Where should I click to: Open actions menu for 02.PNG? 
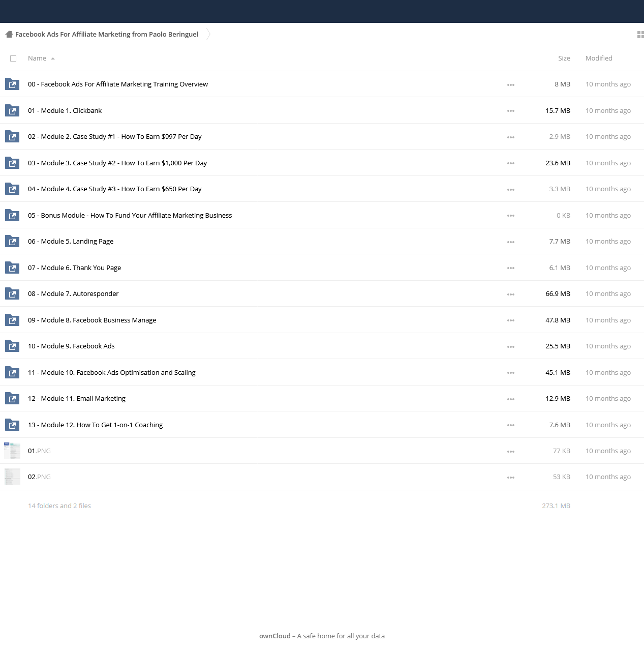511,478
